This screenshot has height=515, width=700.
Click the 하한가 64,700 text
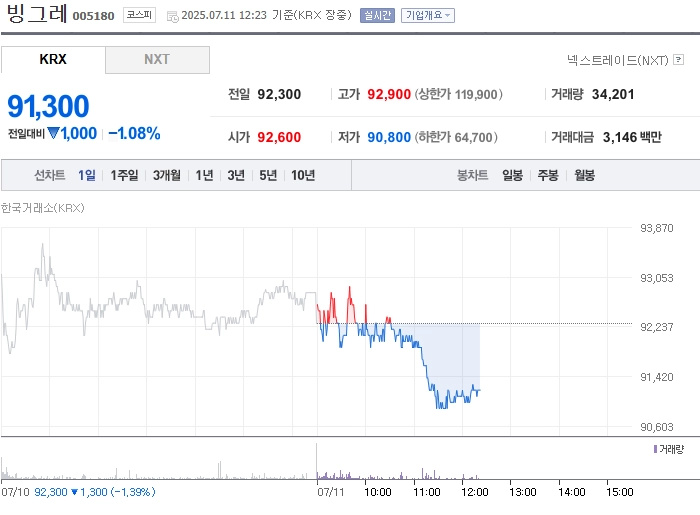[x=456, y=137]
